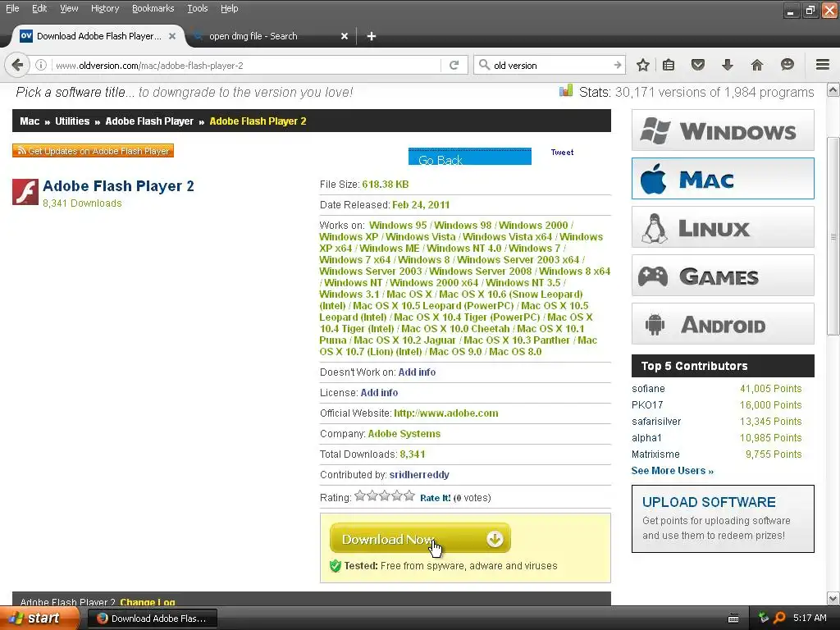The image size is (840, 630).
Task: Open the Hello chat smiley icon
Action: pos(787,65)
